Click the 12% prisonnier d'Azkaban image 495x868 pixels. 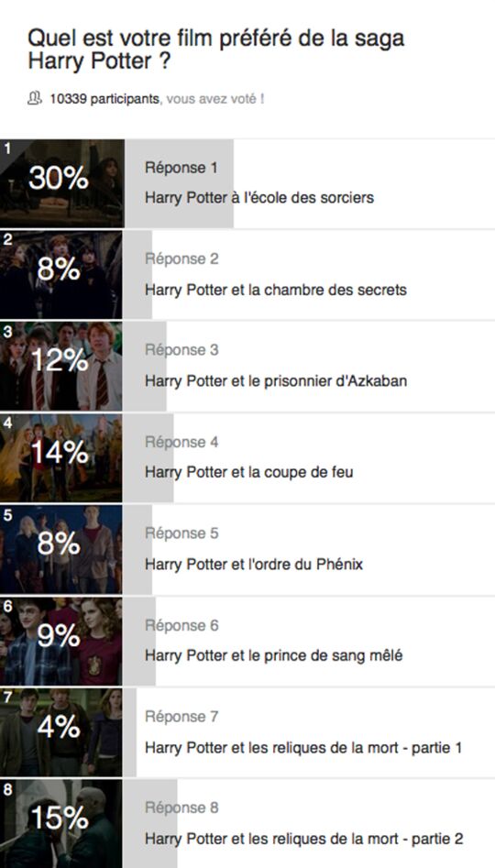pyautogui.click(x=61, y=366)
